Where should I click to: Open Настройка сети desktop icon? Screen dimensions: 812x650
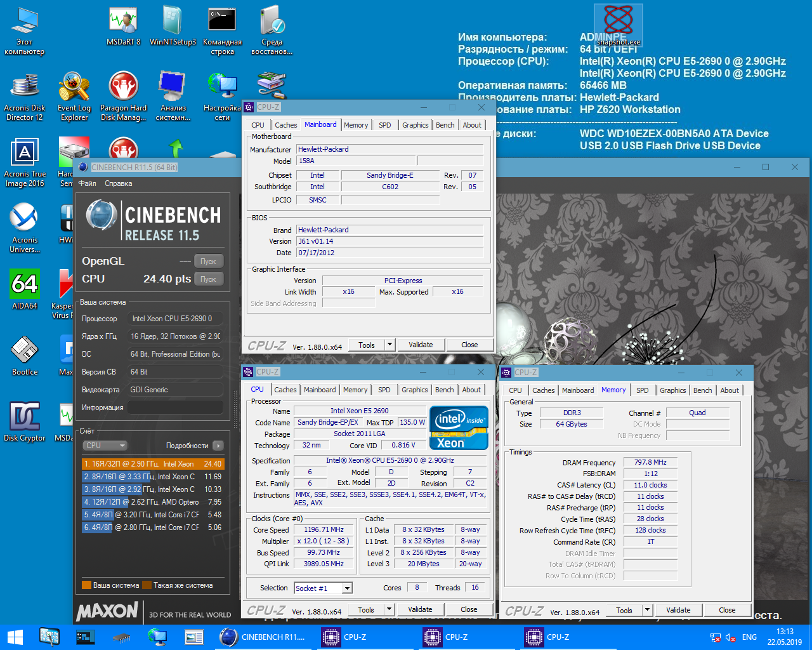click(222, 96)
